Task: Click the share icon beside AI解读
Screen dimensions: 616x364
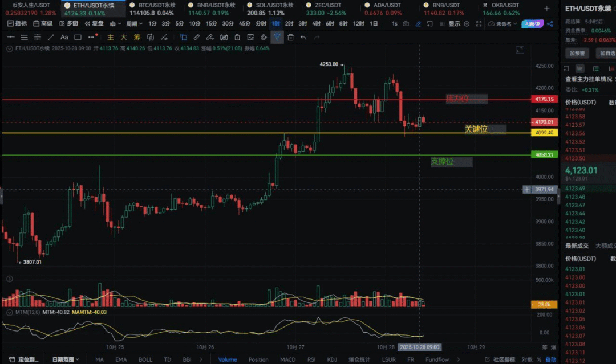Action: click(x=550, y=24)
